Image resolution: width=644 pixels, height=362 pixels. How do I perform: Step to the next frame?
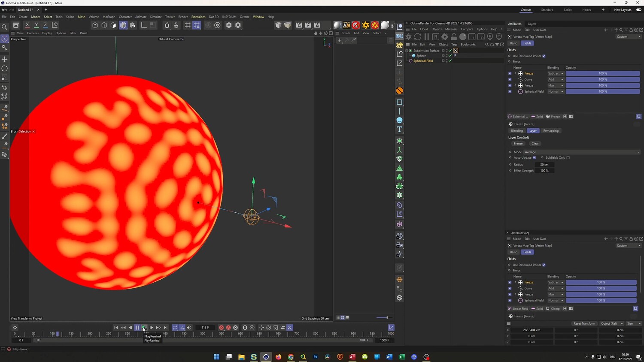pyautogui.click(x=151, y=328)
